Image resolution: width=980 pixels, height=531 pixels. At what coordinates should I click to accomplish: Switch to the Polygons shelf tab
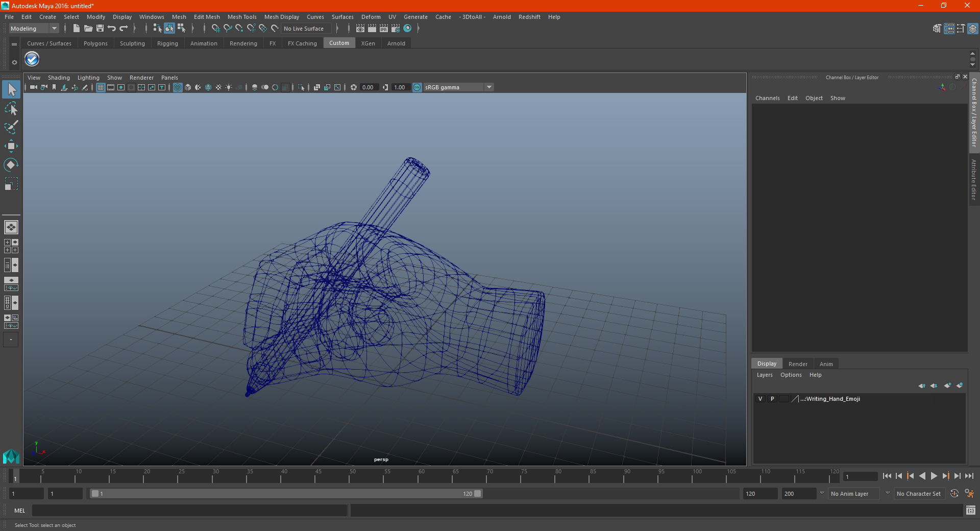[95, 43]
